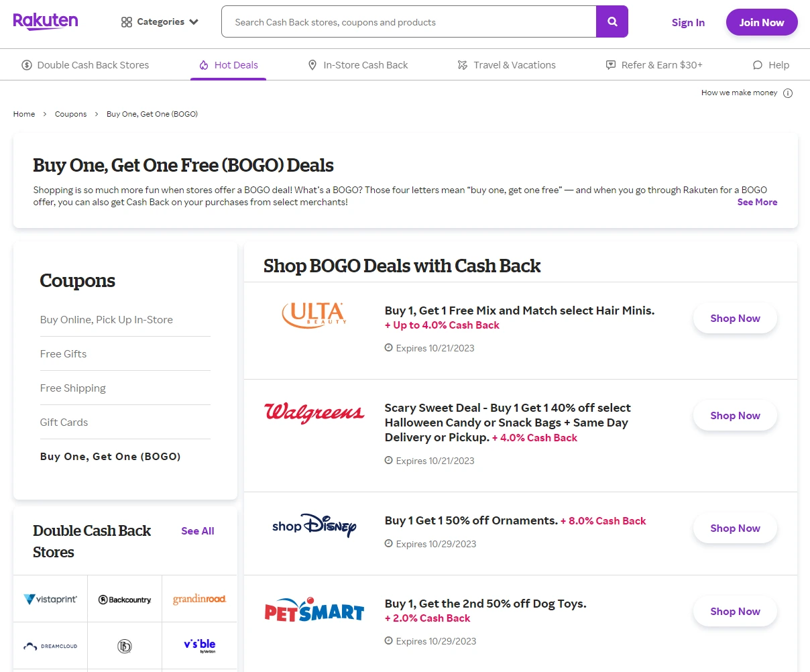This screenshot has height=672, width=810.
Task: Expand the Categories dropdown chevron
Action: click(194, 22)
